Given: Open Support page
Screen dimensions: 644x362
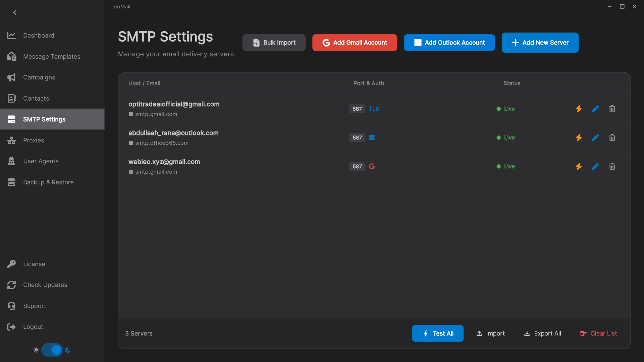Looking at the screenshot, I should 52,306.
